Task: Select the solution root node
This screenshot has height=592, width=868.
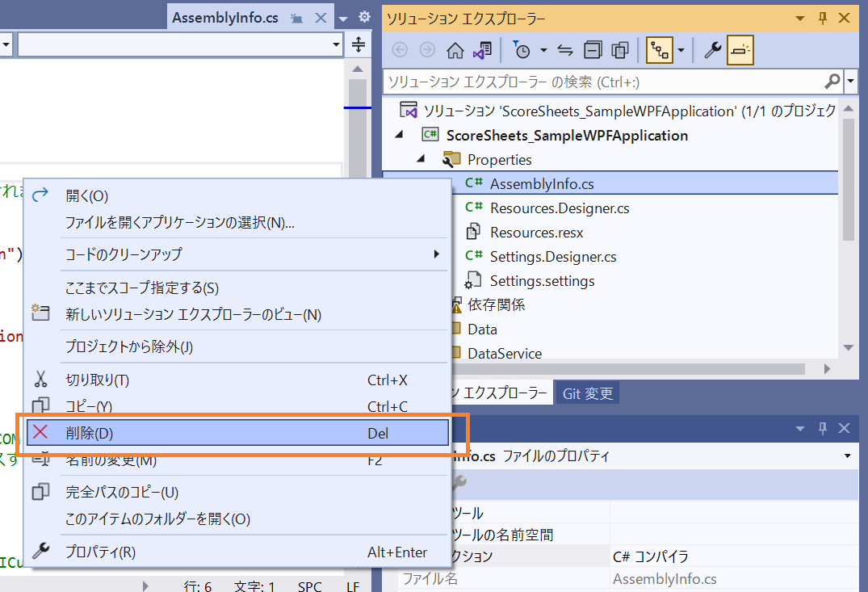Action: (629, 111)
